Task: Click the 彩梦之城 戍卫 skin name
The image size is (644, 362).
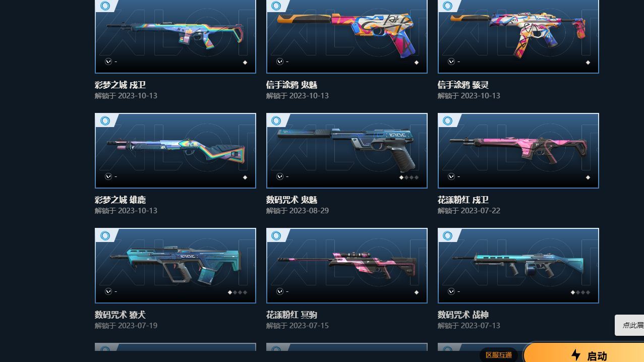Action: 120,85
